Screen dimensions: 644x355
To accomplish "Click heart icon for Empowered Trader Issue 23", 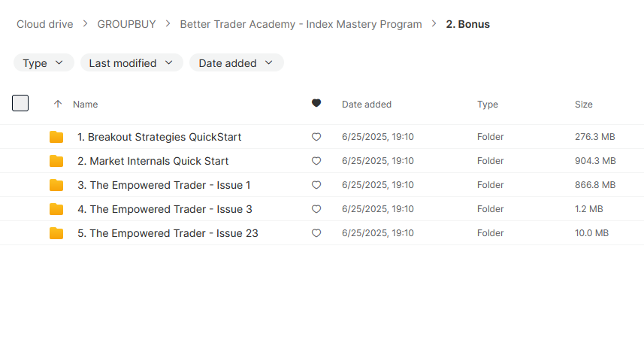I will pos(316,233).
